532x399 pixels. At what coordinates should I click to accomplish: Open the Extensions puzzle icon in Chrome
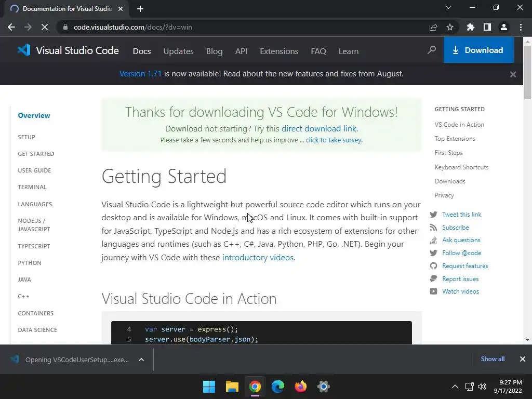click(x=470, y=27)
